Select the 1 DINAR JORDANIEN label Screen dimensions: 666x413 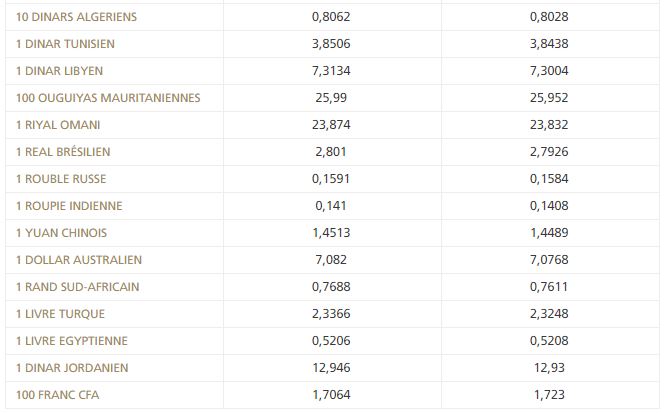(x=72, y=368)
